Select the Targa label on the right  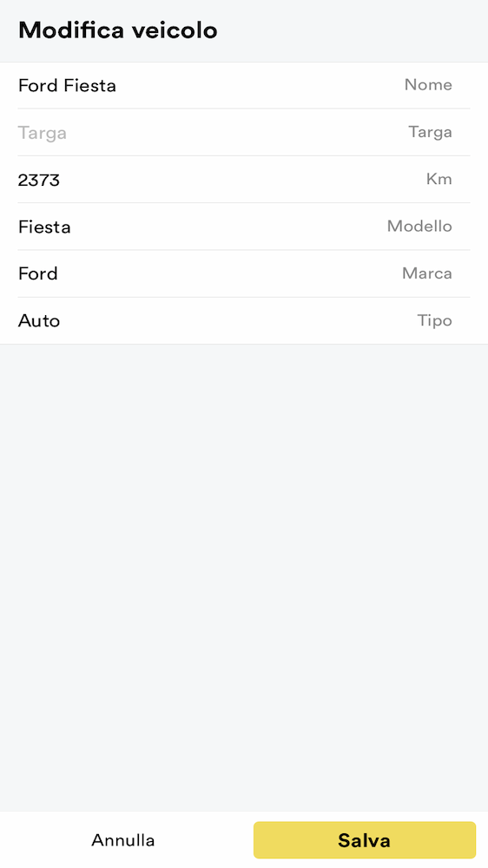[x=431, y=132]
